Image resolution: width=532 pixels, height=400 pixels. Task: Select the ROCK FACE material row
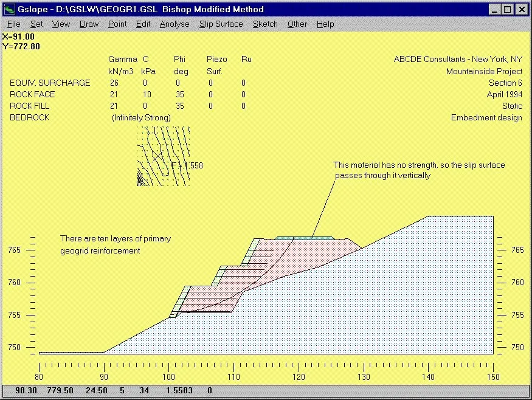pos(32,94)
